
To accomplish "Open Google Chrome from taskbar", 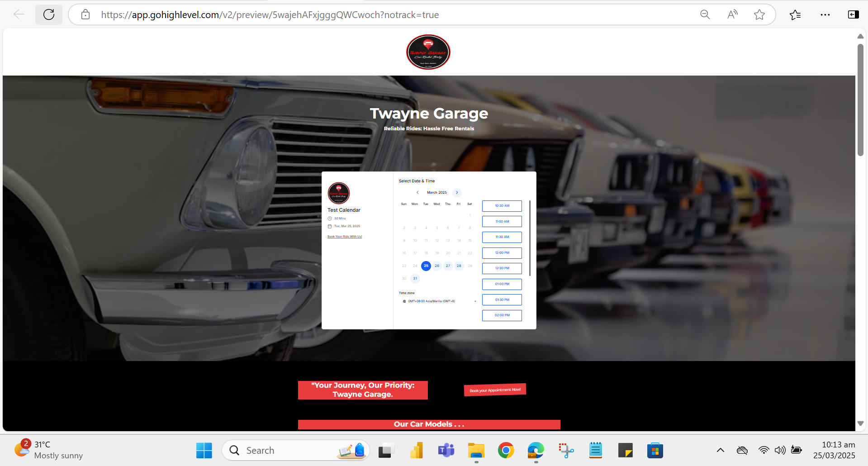I will pyautogui.click(x=506, y=450).
